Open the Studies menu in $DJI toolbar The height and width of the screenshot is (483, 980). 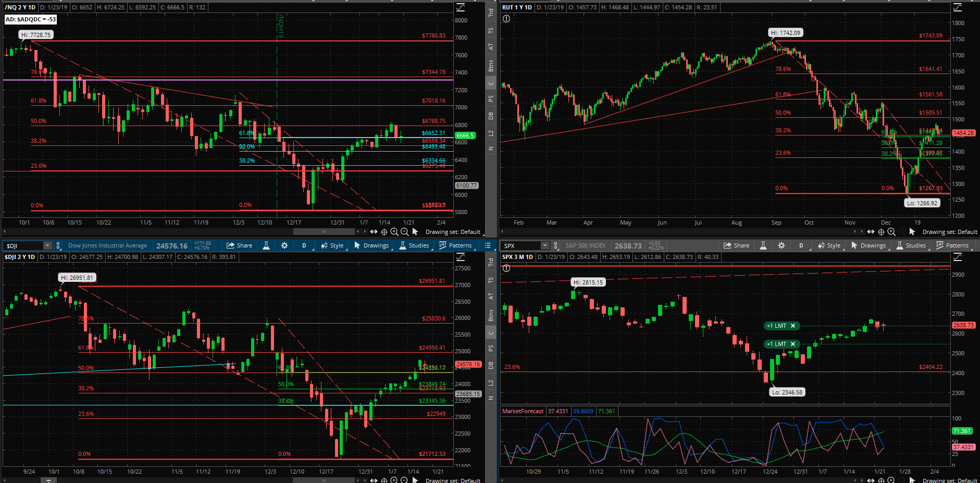coord(414,245)
